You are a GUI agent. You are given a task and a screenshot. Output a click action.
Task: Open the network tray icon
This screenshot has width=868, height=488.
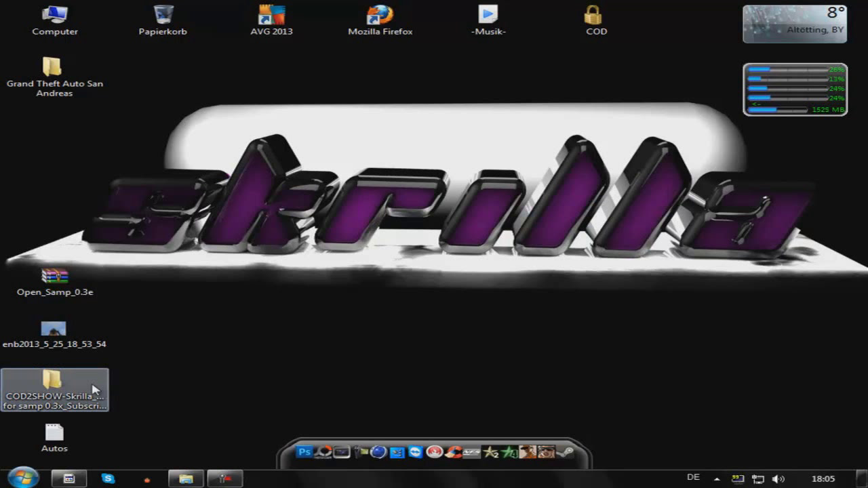[x=758, y=479]
